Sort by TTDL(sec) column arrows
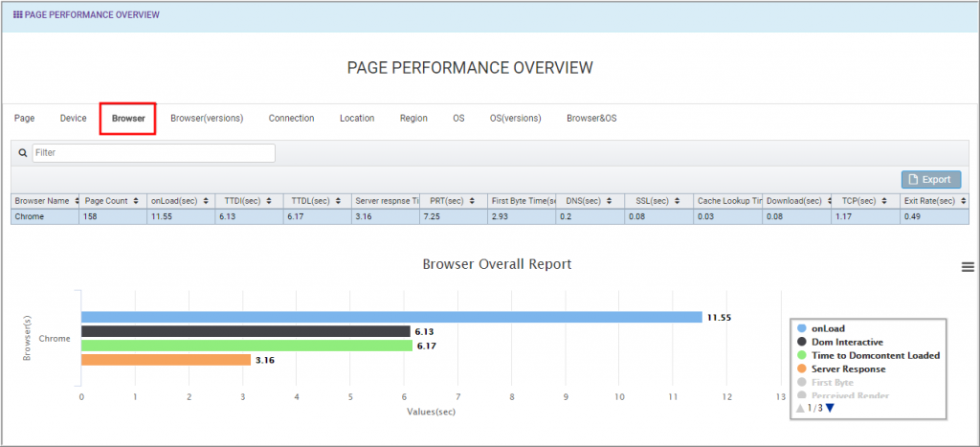 pyautogui.click(x=338, y=201)
